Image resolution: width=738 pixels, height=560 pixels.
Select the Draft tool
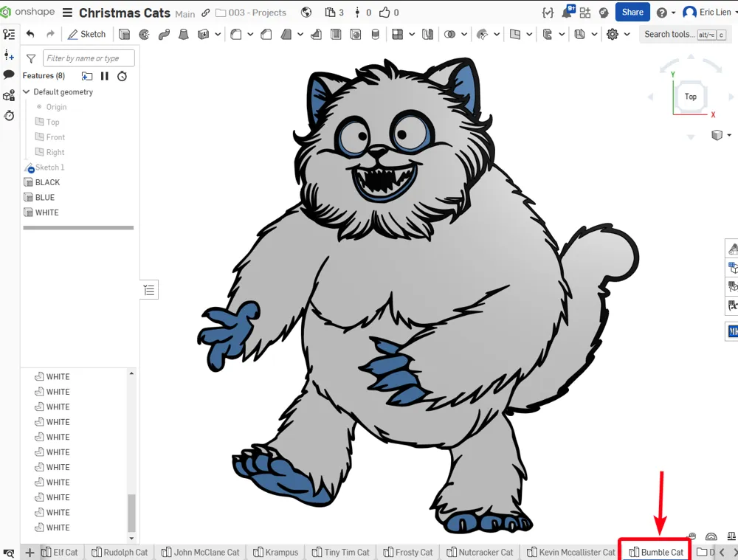(x=286, y=35)
